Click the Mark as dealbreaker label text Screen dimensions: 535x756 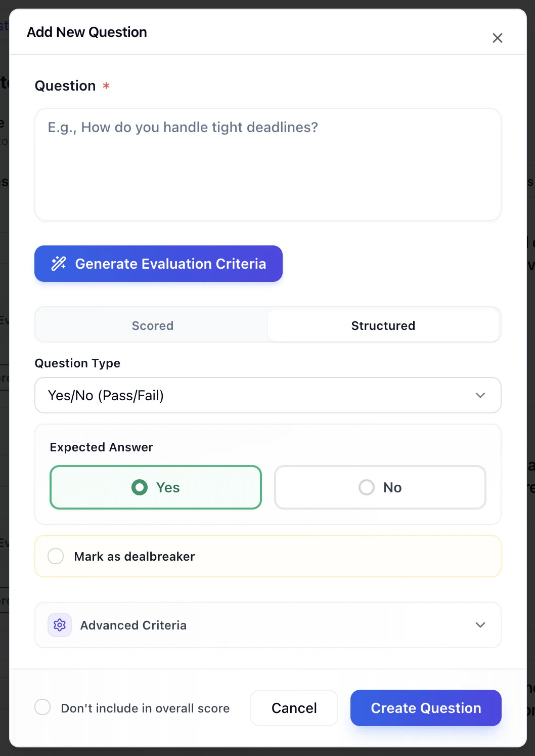tap(135, 557)
